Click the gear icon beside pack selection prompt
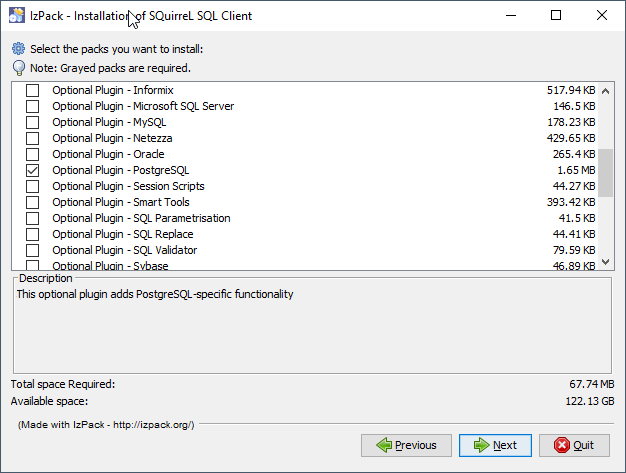Viewport: 626px width, 473px height. pos(18,49)
